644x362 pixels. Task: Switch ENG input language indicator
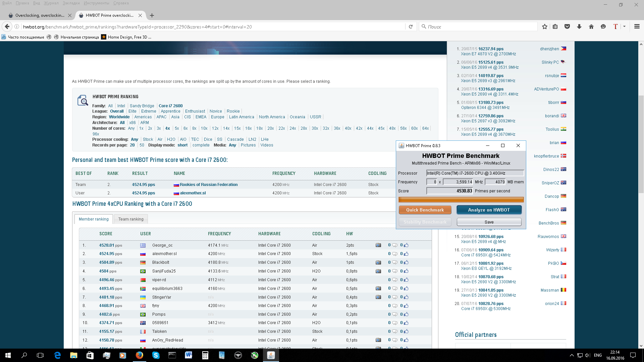(598, 355)
